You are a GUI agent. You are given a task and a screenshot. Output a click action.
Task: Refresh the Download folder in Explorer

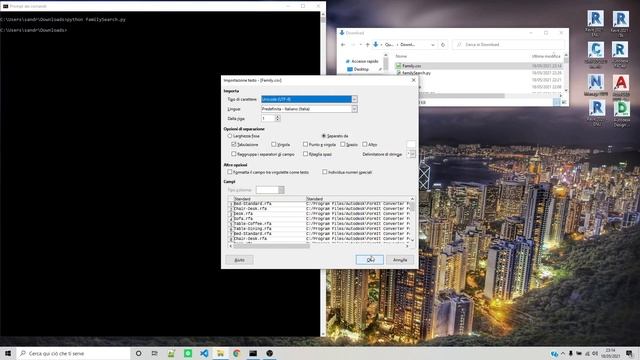point(443,44)
